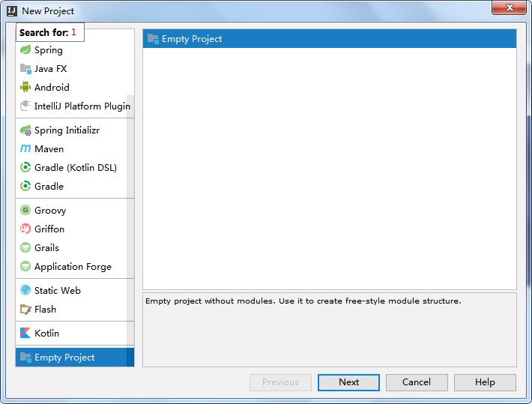Screen dimensions: 532x404
Task: Click the Spring Initializr icon
Action: tap(25, 130)
